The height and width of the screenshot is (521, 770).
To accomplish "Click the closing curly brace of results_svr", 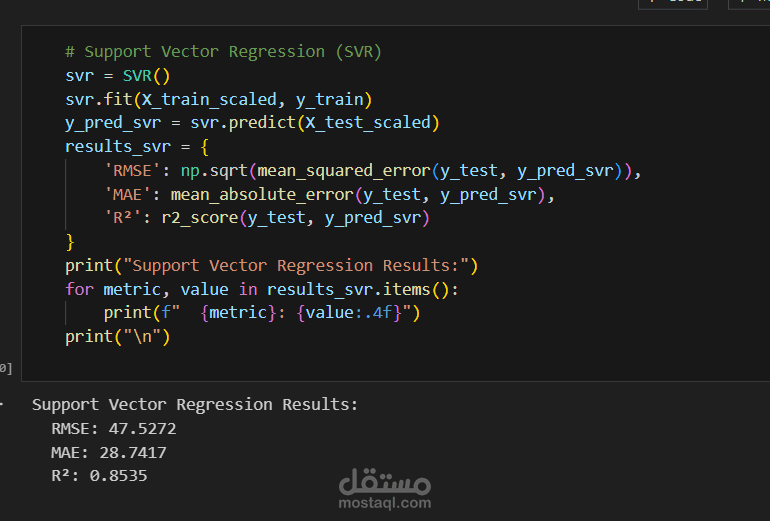I will [70, 242].
